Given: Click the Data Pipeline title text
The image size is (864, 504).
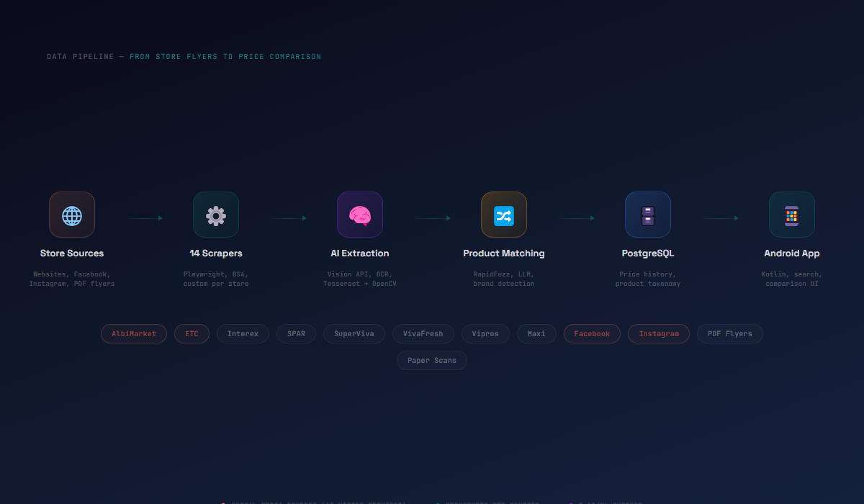Looking at the screenshot, I should click(x=183, y=56).
